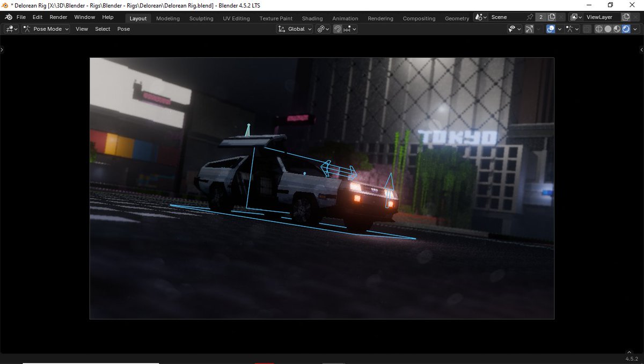This screenshot has width=644, height=364.
Task: Open the pivot point dropdown
Action: tap(323, 29)
